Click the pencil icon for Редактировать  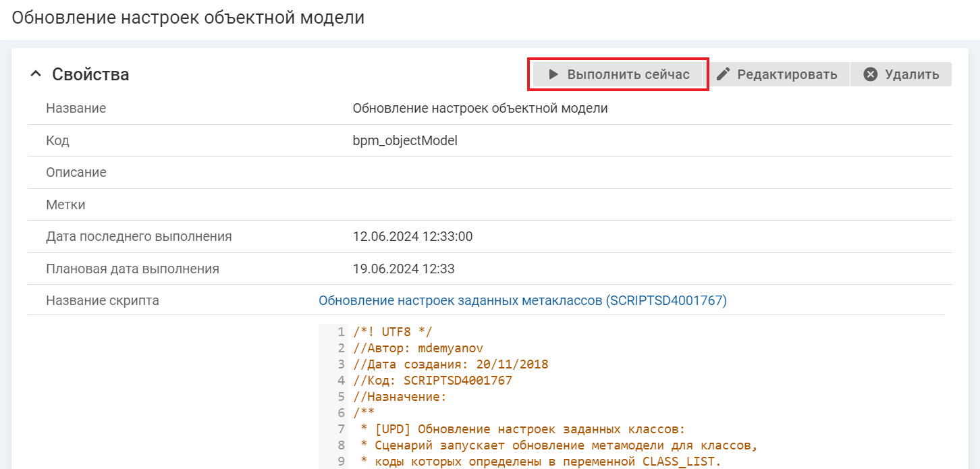(x=724, y=74)
